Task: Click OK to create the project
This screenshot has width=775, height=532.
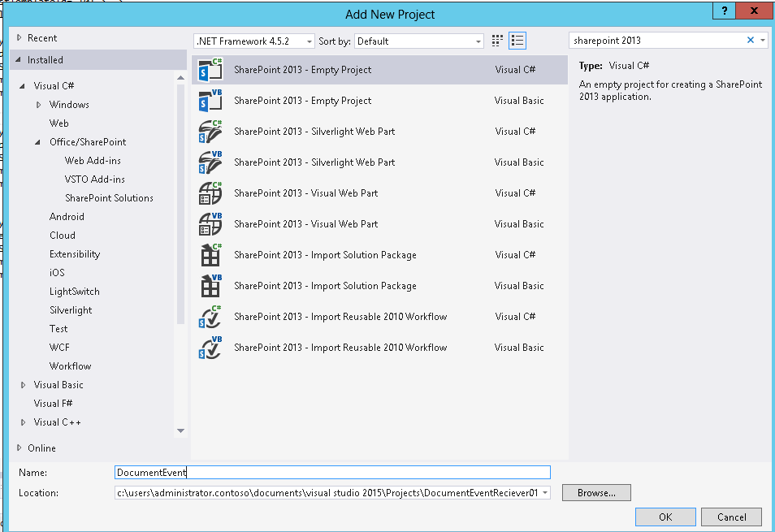Action: point(665,517)
